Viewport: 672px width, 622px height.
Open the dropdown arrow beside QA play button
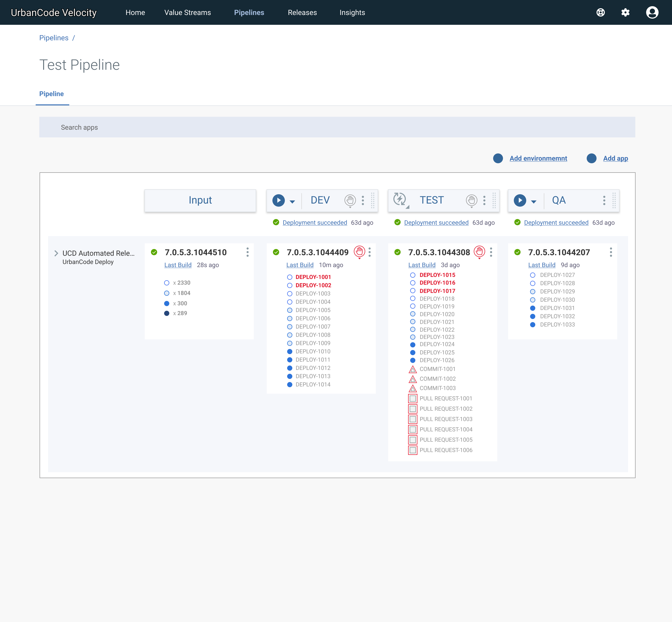[533, 202]
